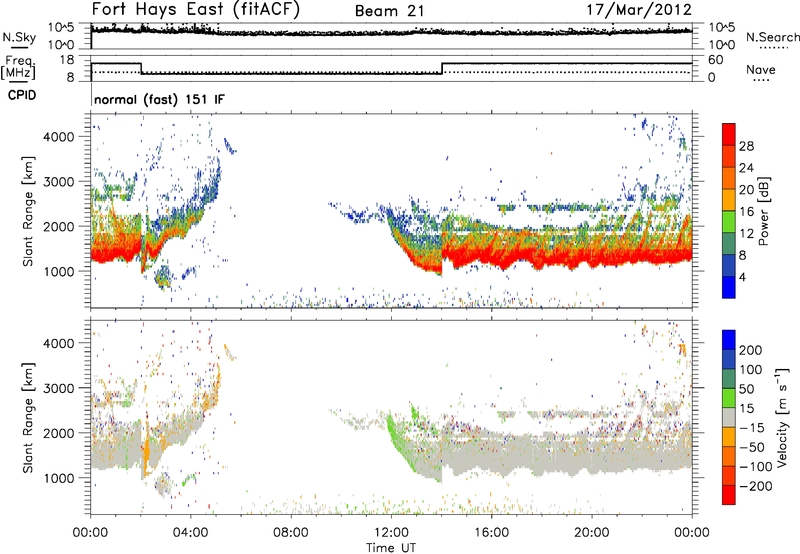Image resolution: width=800 pixels, height=554 pixels.
Task: Click the '60' Nave axis tick label
Action: point(716,60)
